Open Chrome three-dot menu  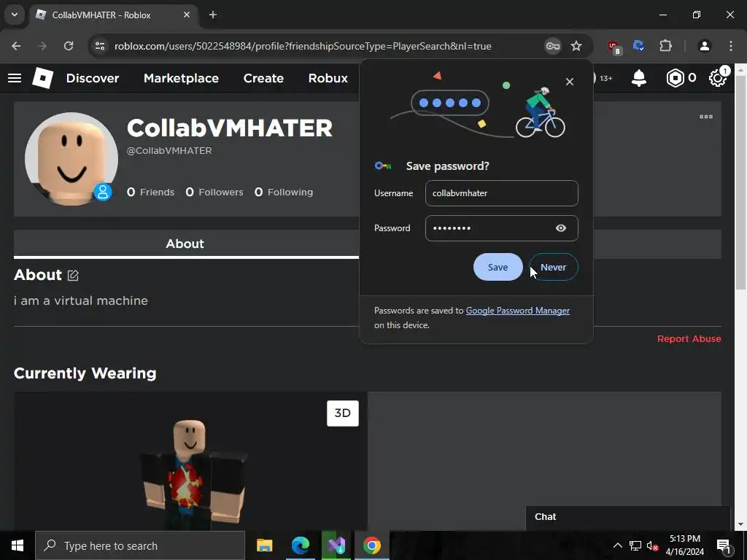pos(731,46)
